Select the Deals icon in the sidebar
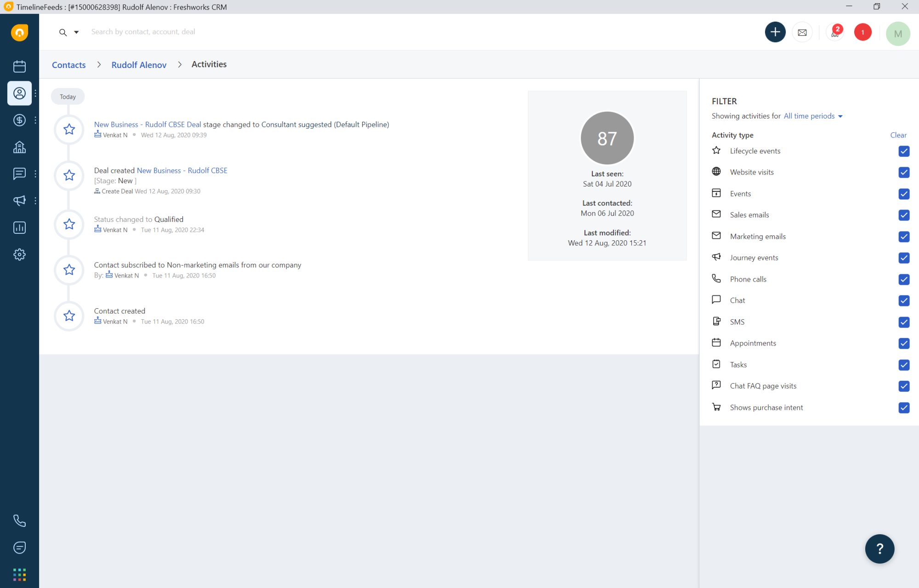This screenshot has width=919, height=588. (19, 120)
